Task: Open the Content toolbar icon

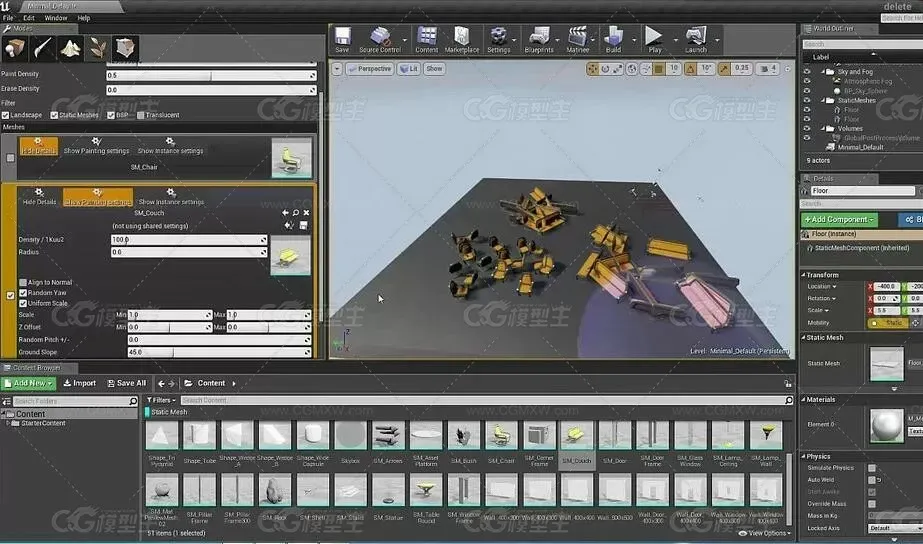Action: point(427,40)
